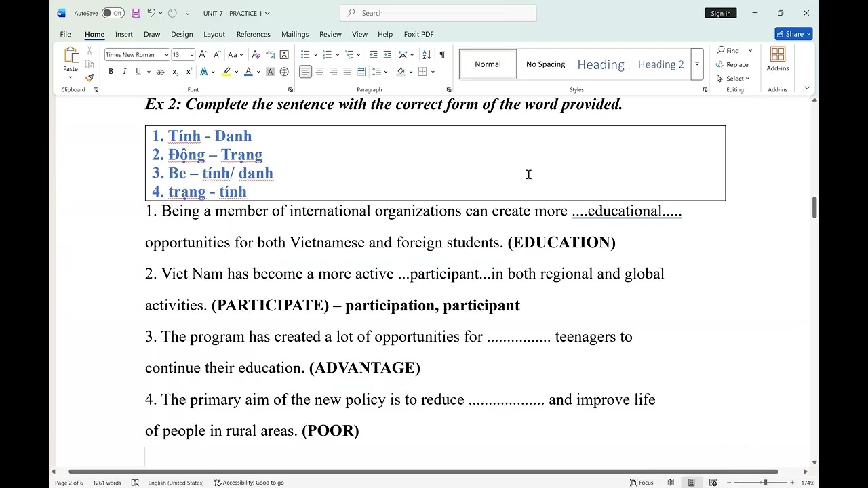
Task: Click the Search box in title bar
Action: (438, 13)
